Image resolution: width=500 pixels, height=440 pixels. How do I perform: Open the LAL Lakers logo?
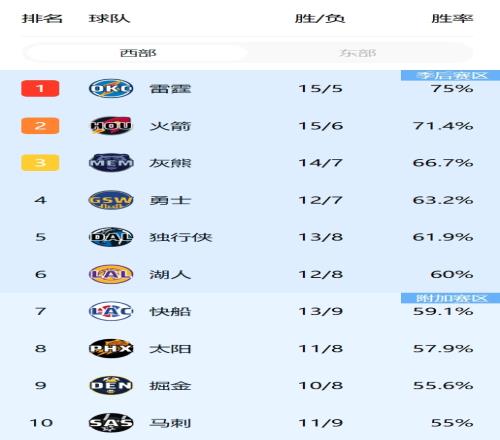pos(111,274)
